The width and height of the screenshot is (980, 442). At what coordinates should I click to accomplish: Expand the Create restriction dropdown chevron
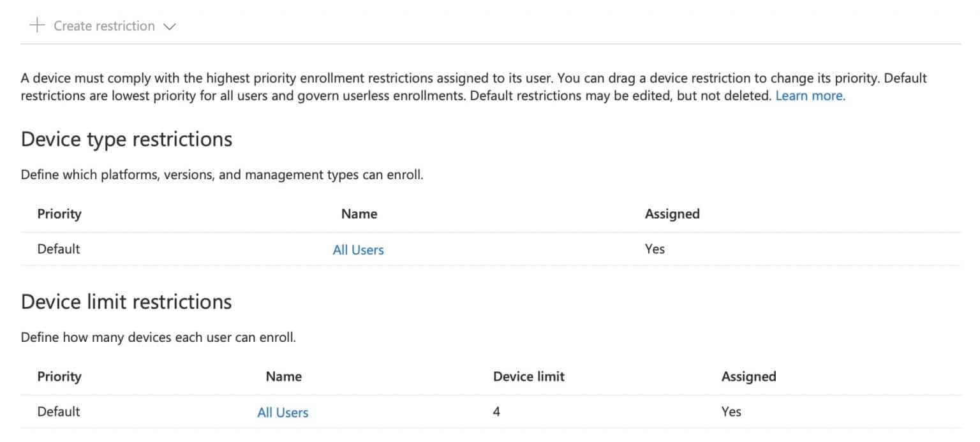coord(168,27)
